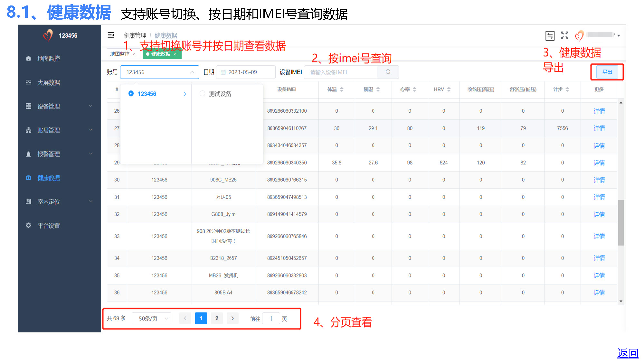Sort table by 体温 column arrows
Image resolution: width=644 pixels, height=362 pixels.
[342, 89]
